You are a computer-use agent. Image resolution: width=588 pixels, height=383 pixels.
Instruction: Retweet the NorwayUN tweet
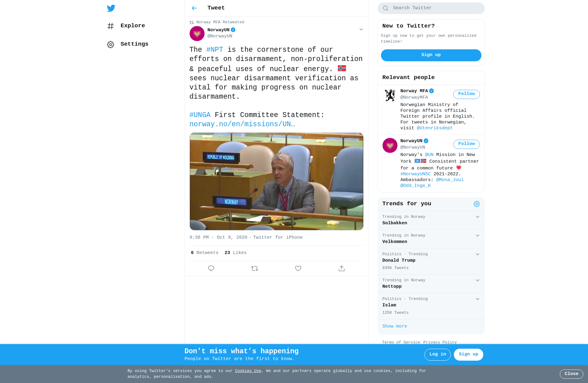pyautogui.click(x=254, y=268)
